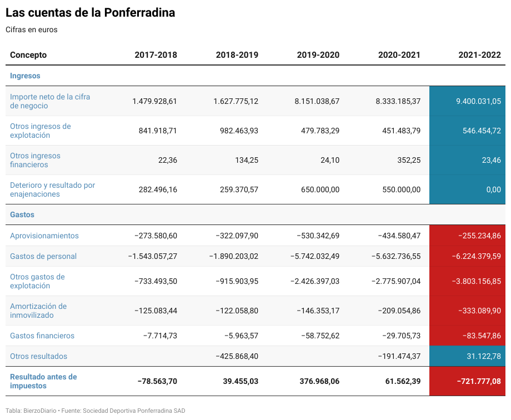Screen dimensions: 511x420
Task: Click the red cell −6.224.379,59
Action: pos(467,256)
